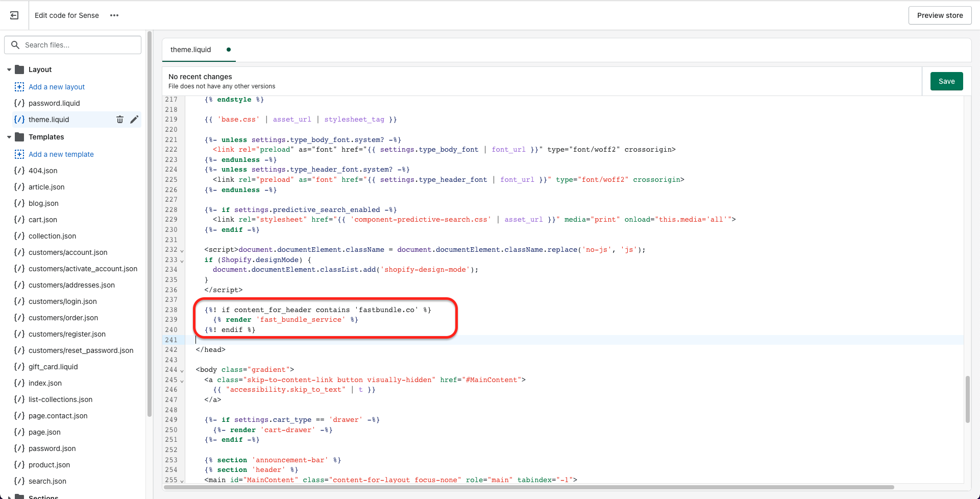Screen dimensions: 980x499
Task: Open list-collections.json template file
Action: tap(60, 399)
